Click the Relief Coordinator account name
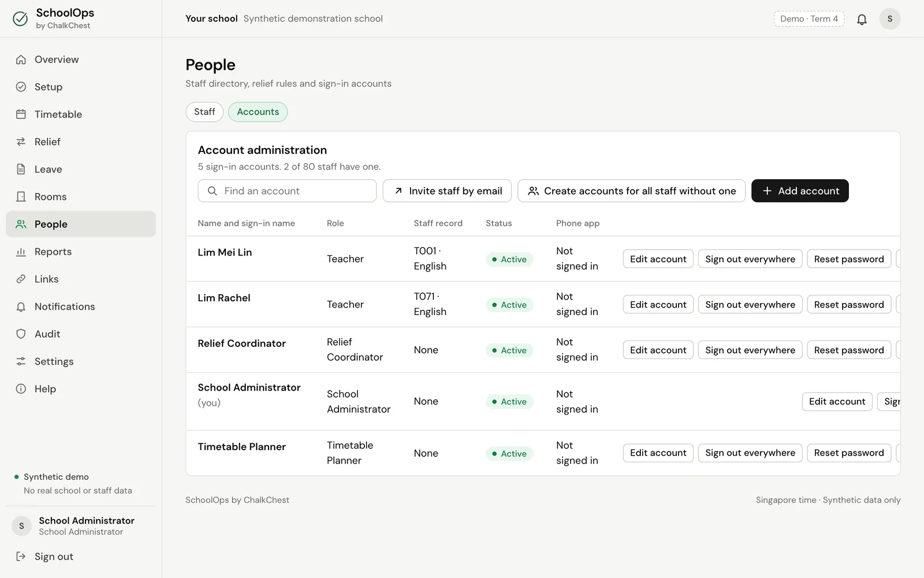This screenshot has height=578, width=924. [x=241, y=343]
